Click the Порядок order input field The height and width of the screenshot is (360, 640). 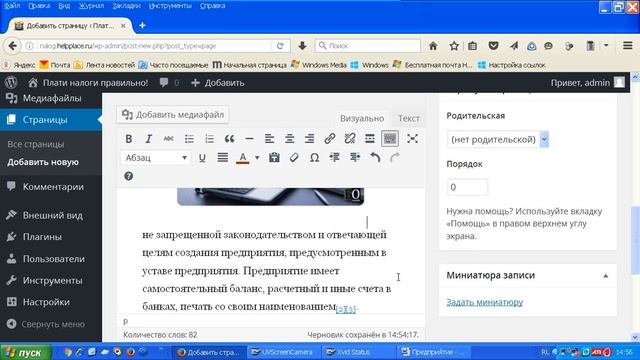click(x=467, y=187)
